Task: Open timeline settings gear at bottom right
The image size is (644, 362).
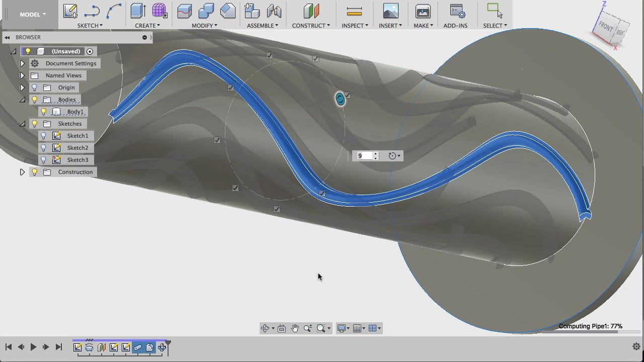Action: (636, 346)
